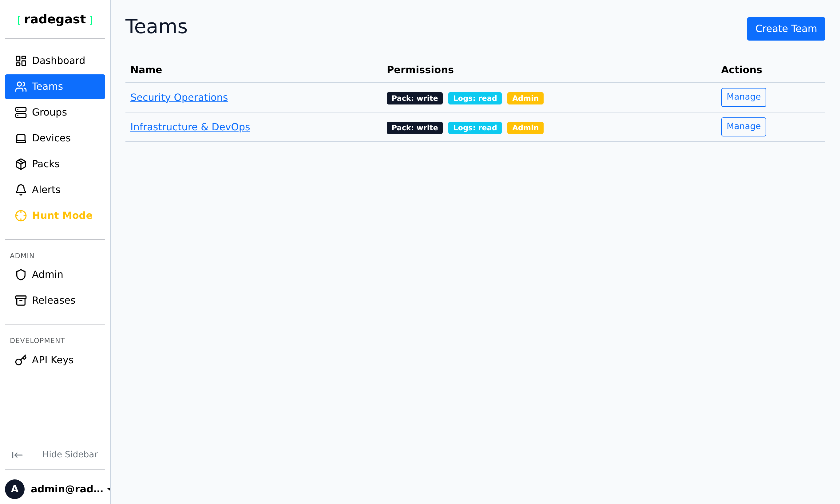840x504 pixels.
Task: Click Infrastructure & DevOps' Logs: read badge
Action: pyautogui.click(x=475, y=128)
